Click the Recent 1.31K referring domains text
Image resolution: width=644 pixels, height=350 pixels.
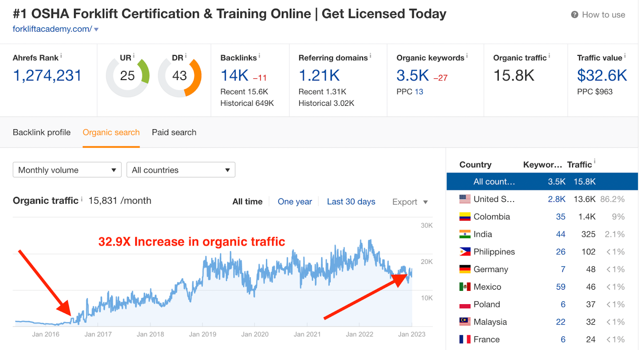322,92
